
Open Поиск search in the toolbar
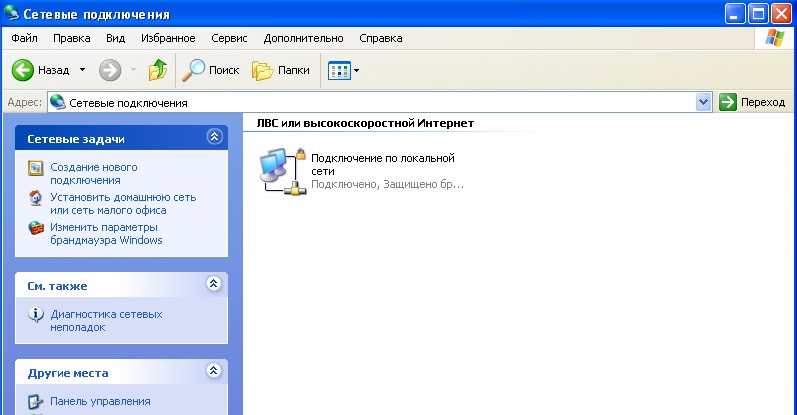[211, 70]
